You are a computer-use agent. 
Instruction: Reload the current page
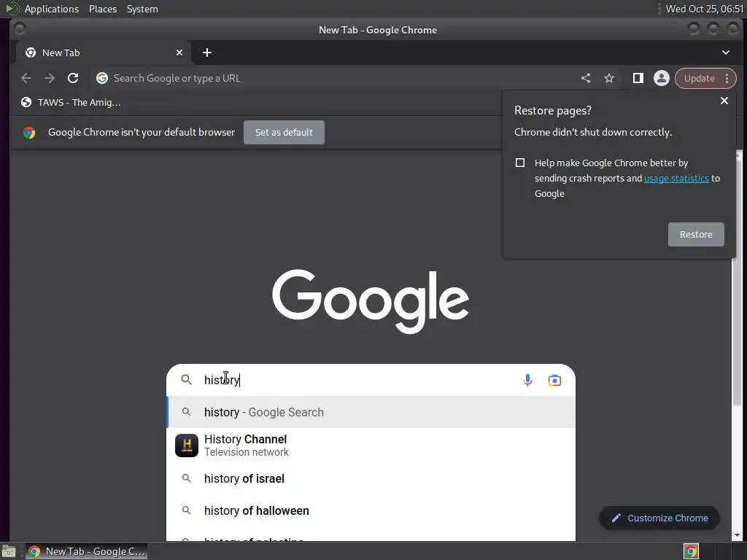(x=73, y=78)
